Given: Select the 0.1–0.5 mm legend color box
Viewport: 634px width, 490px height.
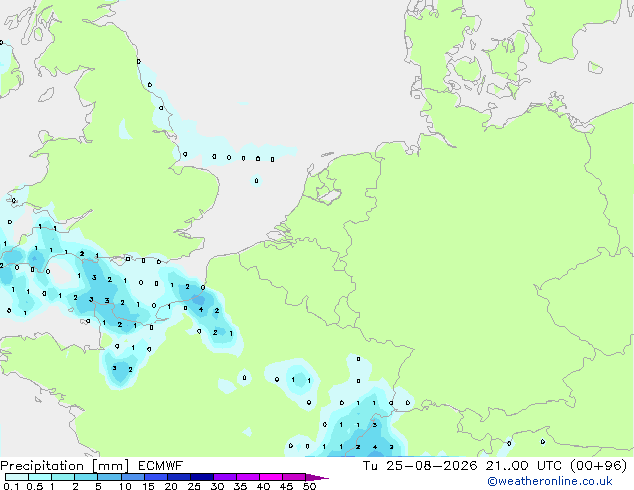Looking at the screenshot, I should [x=17, y=477].
